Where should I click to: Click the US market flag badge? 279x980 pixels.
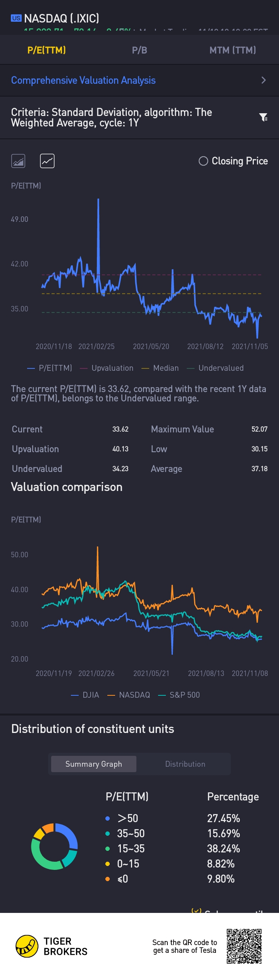pyautogui.click(x=16, y=18)
